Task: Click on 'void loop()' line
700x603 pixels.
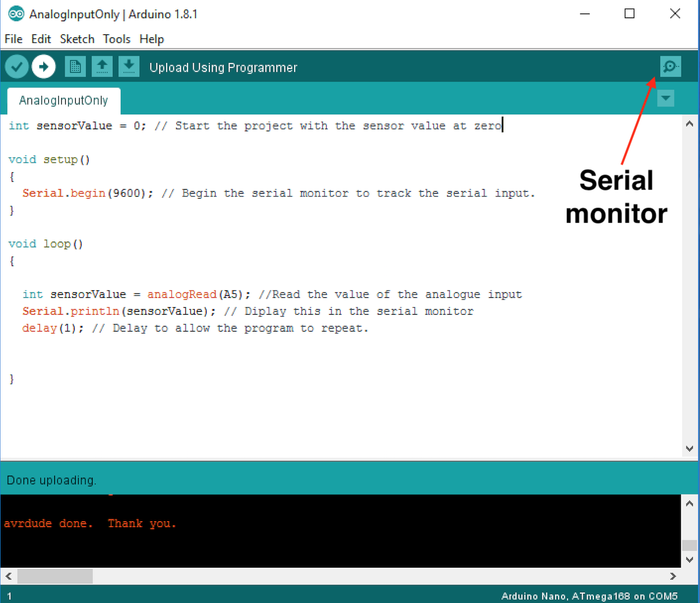Action: [x=45, y=244]
